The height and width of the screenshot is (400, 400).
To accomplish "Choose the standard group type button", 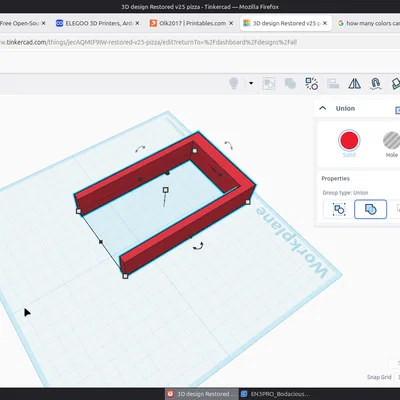I will [339, 209].
